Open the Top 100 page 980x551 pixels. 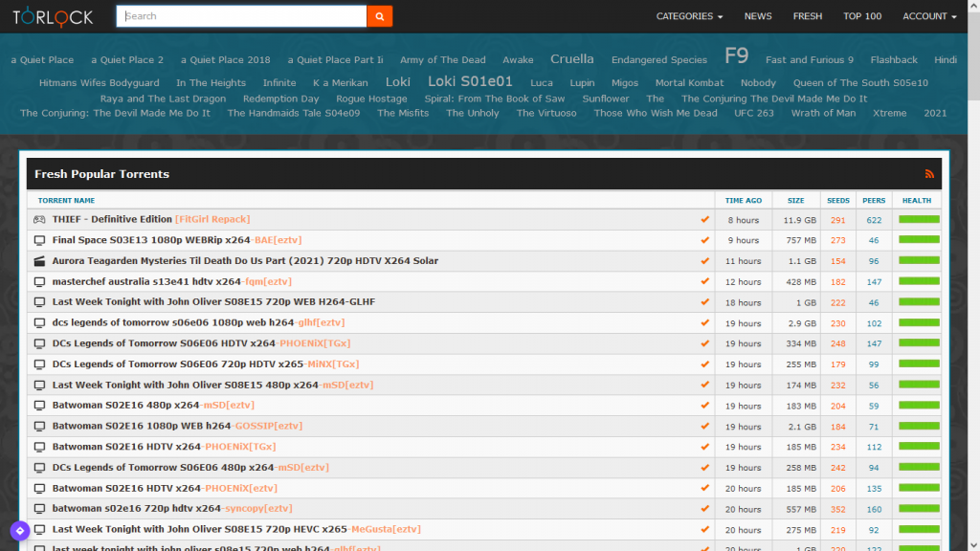(x=862, y=16)
